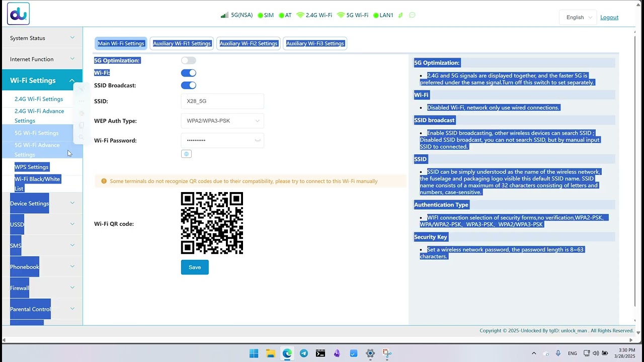
Task: Expand the Parental Control menu
Action: [x=41, y=309]
